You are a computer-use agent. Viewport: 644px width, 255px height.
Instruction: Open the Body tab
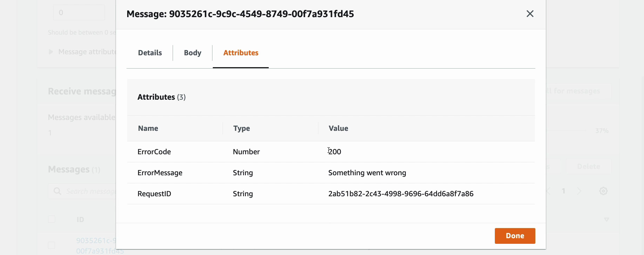[193, 53]
